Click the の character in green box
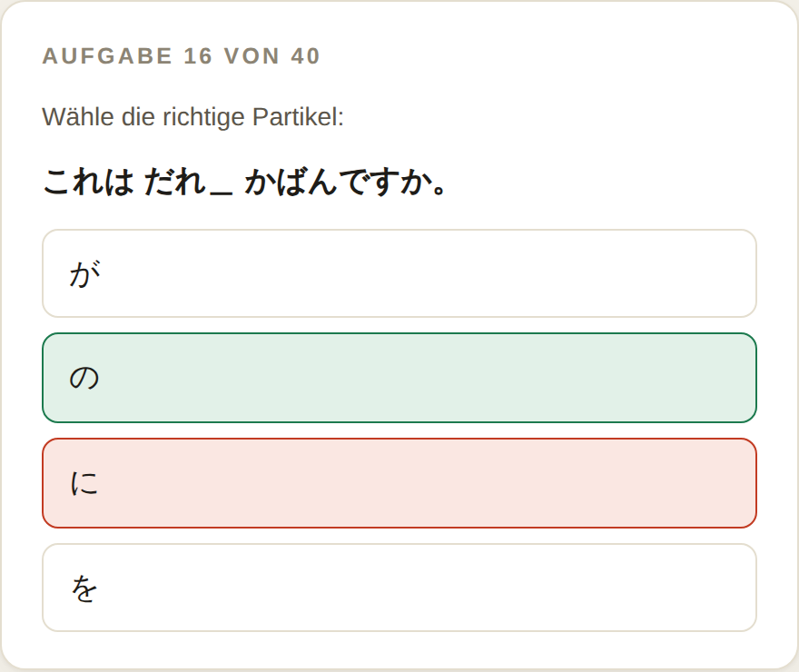 [84, 378]
